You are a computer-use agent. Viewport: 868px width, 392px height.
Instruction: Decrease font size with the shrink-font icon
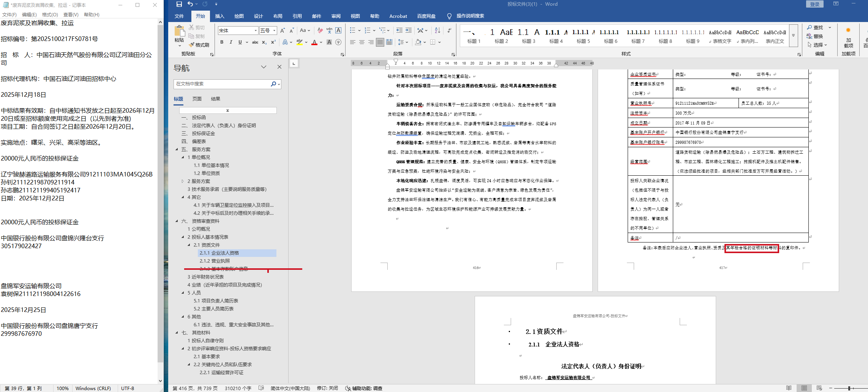[292, 30]
